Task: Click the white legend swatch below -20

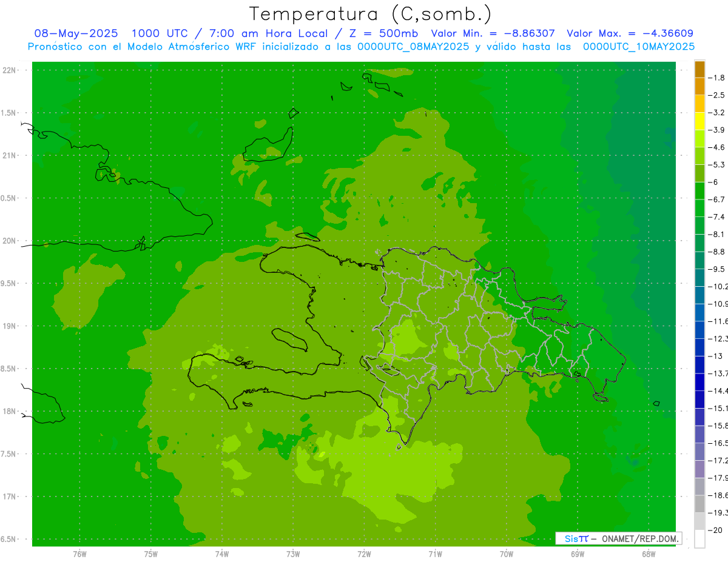Action: point(699,539)
